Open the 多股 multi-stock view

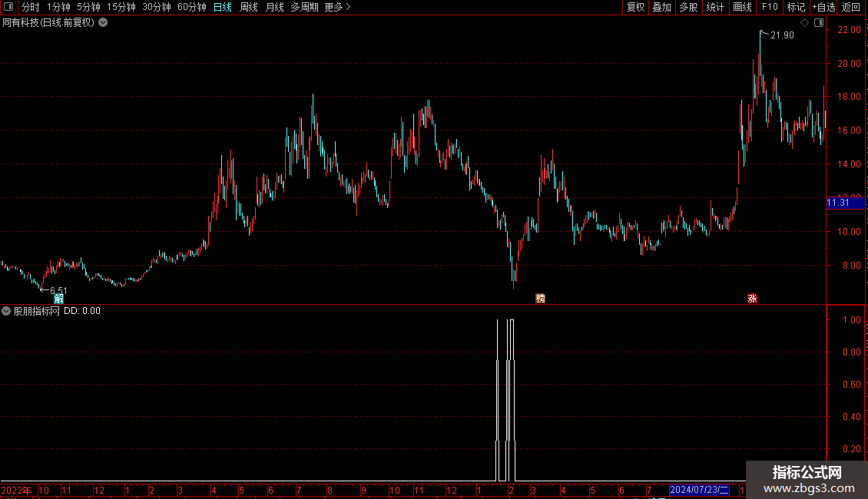point(688,7)
